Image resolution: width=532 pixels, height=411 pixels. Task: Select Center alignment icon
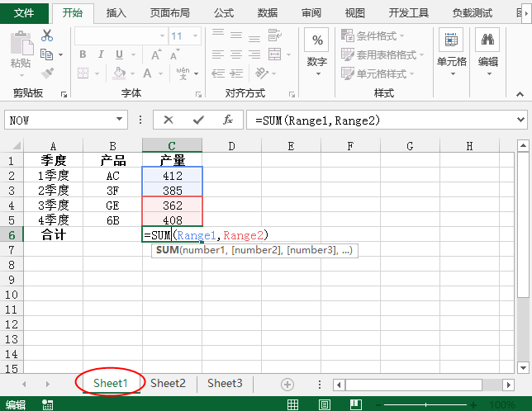coord(236,54)
